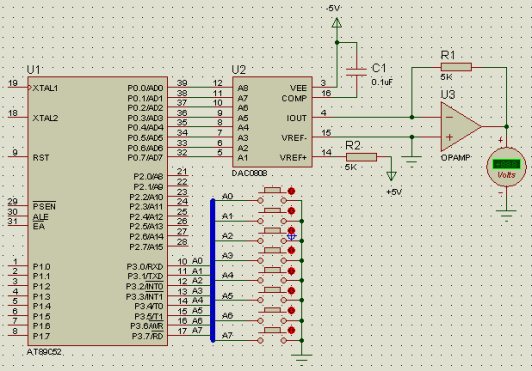The width and height of the screenshot is (532, 371).
Task: Click the -5V power terminal arrow
Action: (x=336, y=23)
